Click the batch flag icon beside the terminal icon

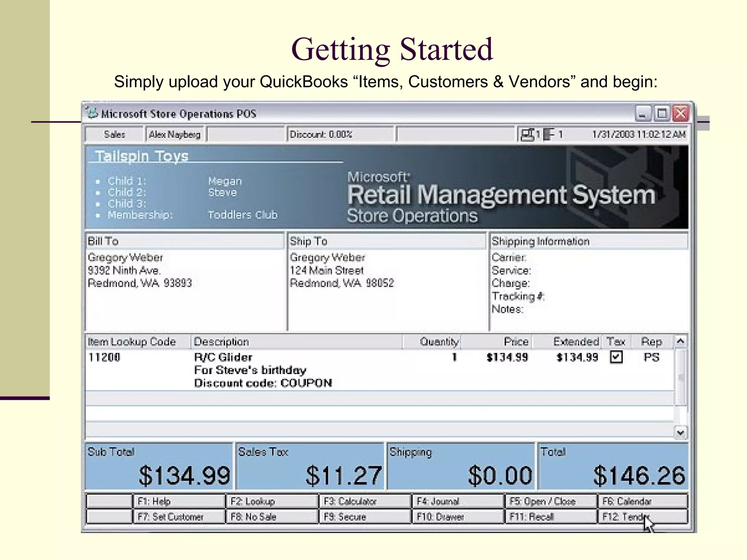pyautogui.click(x=549, y=135)
